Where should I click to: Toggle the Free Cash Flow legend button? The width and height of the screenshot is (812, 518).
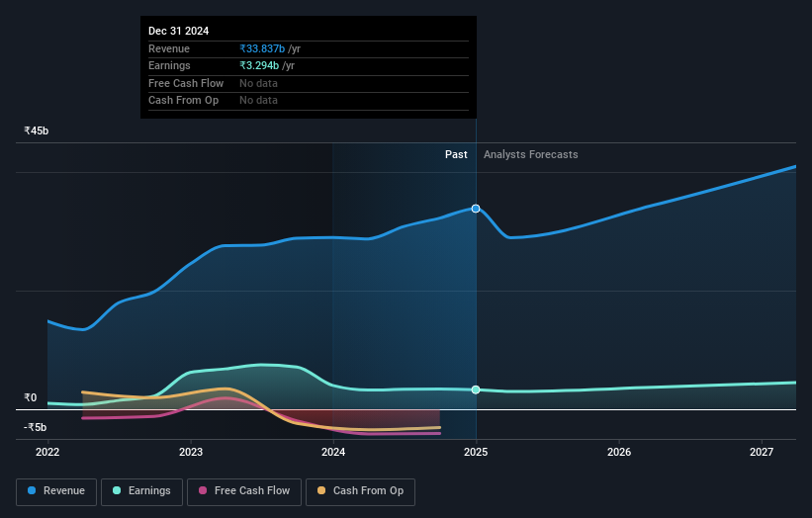click(244, 491)
